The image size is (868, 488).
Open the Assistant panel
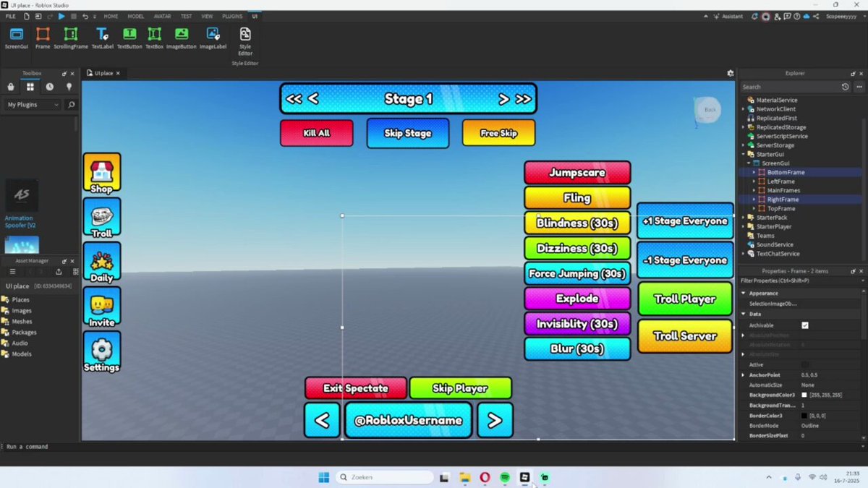727,16
